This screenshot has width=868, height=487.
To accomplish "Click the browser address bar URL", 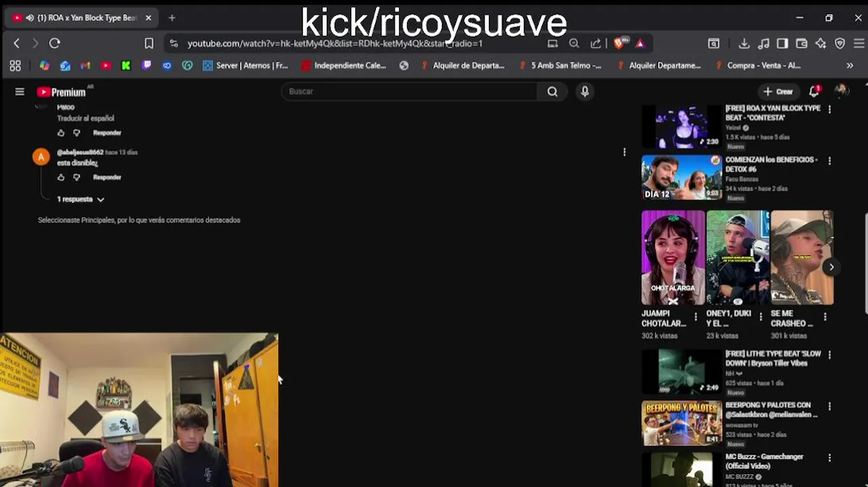I will pos(335,43).
